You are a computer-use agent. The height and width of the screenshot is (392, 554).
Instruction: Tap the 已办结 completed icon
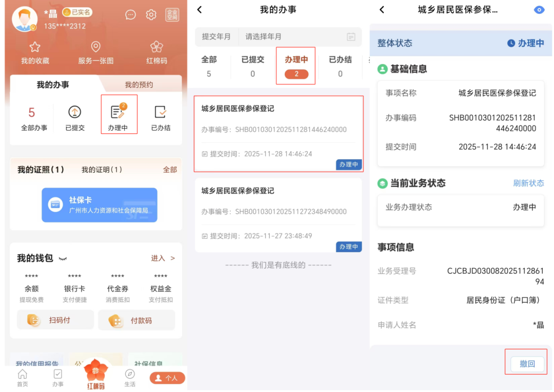pyautogui.click(x=161, y=112)
